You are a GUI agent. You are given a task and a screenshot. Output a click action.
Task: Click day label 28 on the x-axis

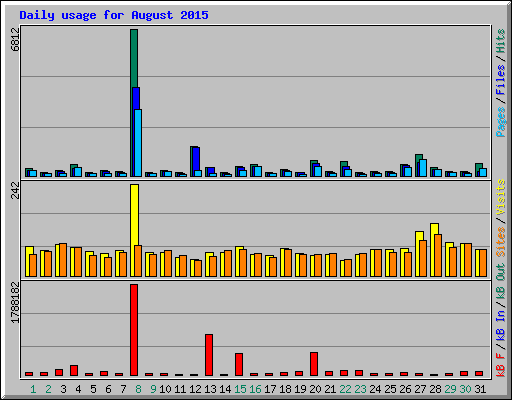pos(435,389)
